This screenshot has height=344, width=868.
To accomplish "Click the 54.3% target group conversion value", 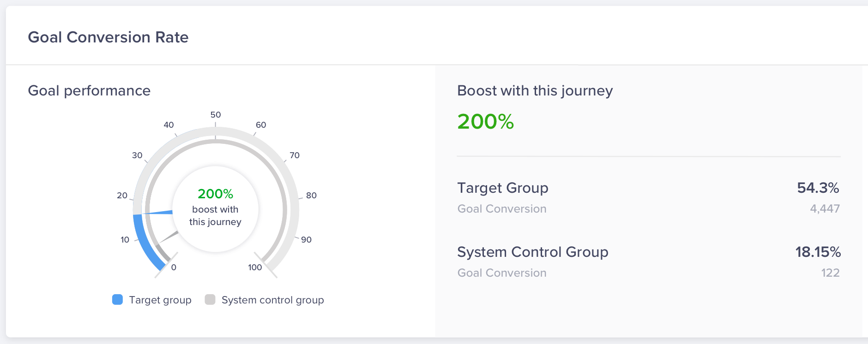I will tap(818, 188).
